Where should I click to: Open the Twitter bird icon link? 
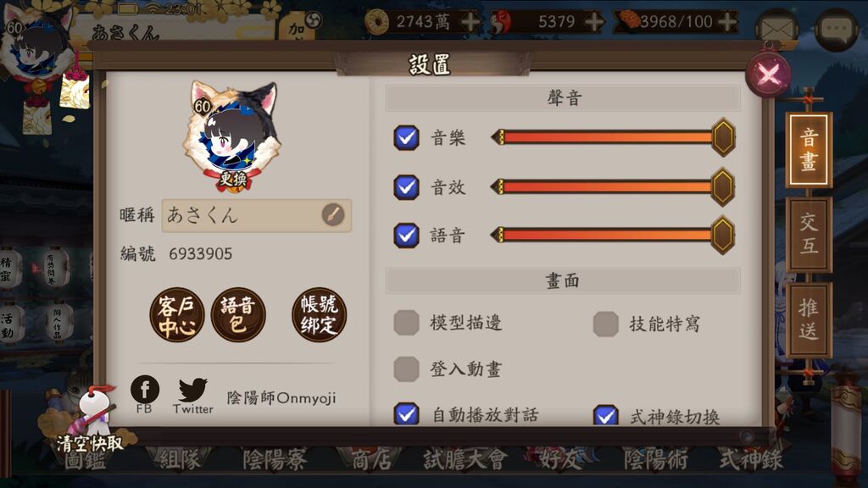click(x=192, y=390)
